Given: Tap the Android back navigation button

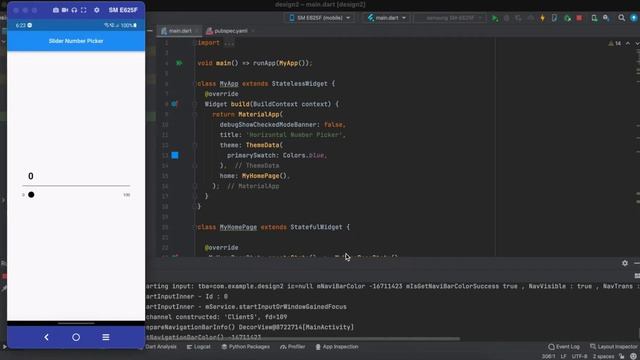Looking at the screenshot, I should point(46,337).
